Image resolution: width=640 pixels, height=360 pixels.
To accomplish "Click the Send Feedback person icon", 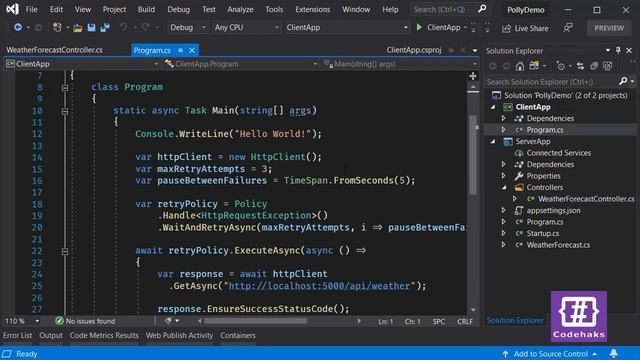I will (x=568, y=28).
